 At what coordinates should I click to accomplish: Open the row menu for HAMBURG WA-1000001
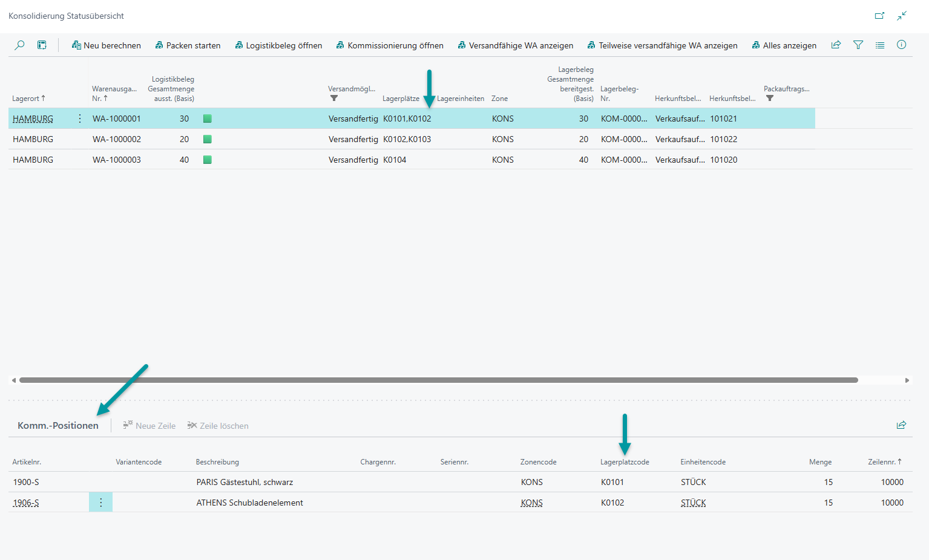[80, 119]
